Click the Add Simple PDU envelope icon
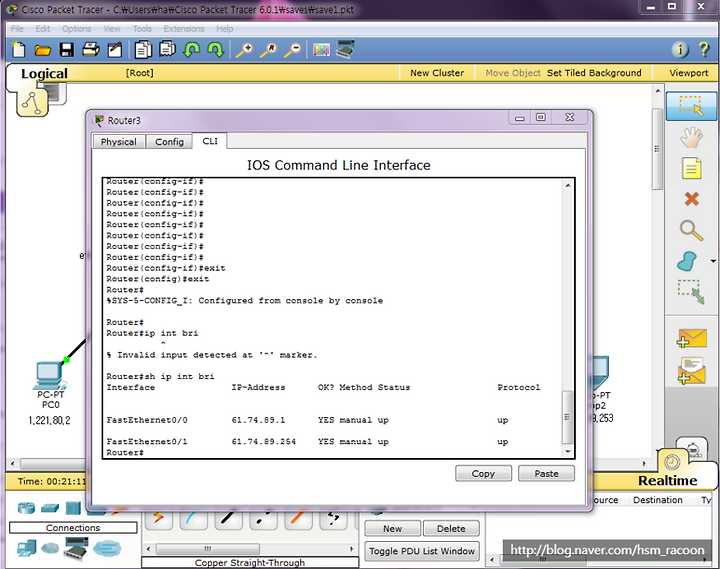This screenshot has width=720, height=569. pyautogui.click(x=692, y=338)
